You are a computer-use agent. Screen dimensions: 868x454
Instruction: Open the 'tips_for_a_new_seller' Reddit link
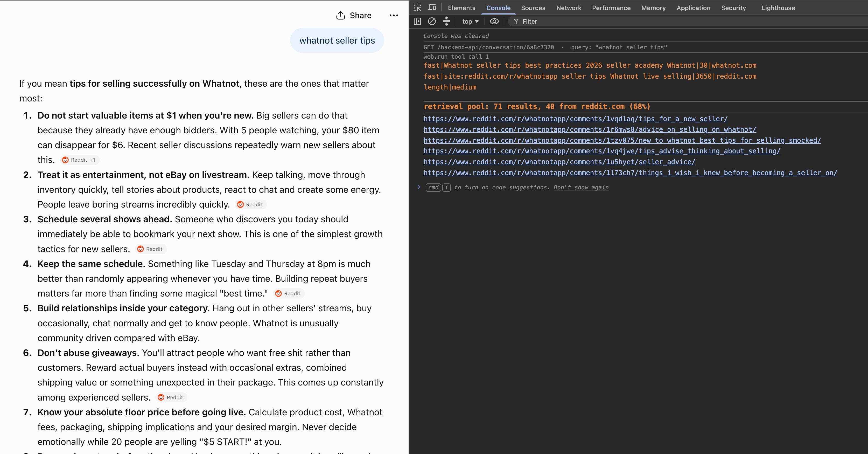pyautogui.click(x=576, y=119)
